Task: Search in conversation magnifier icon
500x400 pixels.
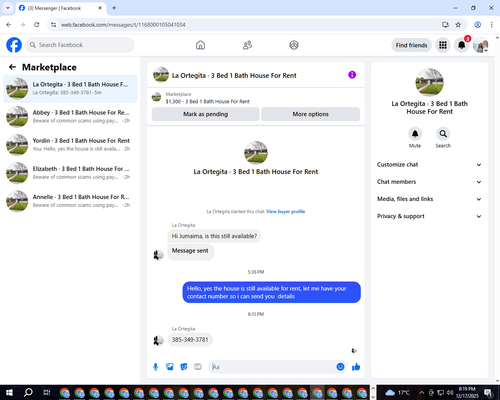Action: click(x=443, y=134)
